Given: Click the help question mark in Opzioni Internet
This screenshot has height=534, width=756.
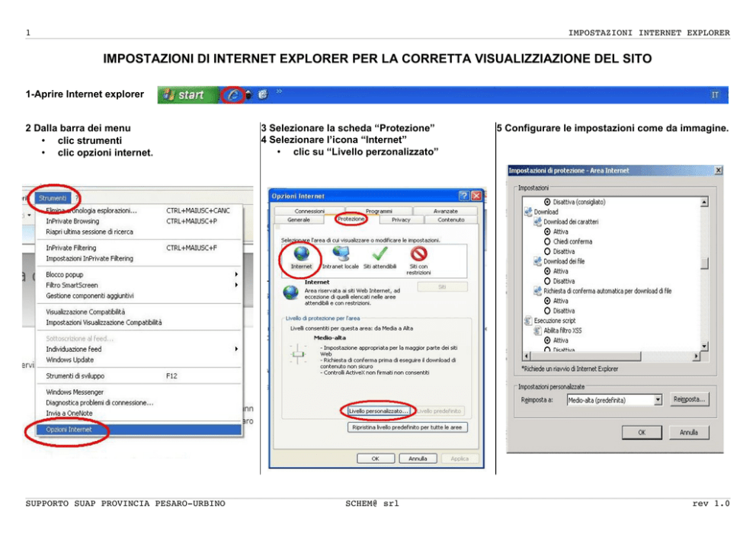Looking at the screenshot, I should 464,196.
